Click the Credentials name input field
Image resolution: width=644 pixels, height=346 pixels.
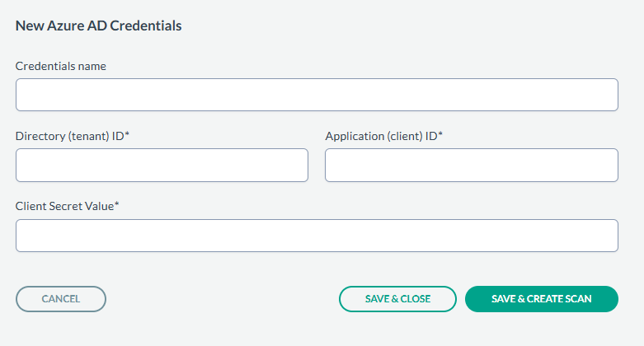coord(317,95)
